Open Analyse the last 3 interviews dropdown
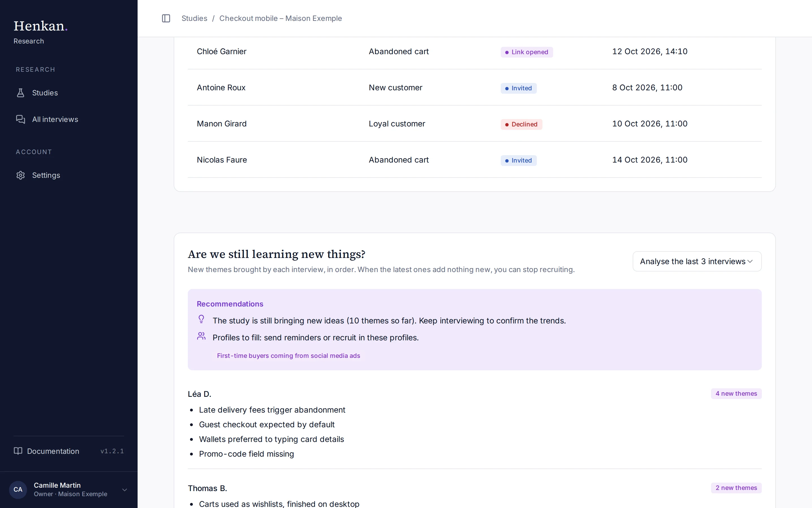The height and width of the screenshot is (508, 812). [697, 261]
